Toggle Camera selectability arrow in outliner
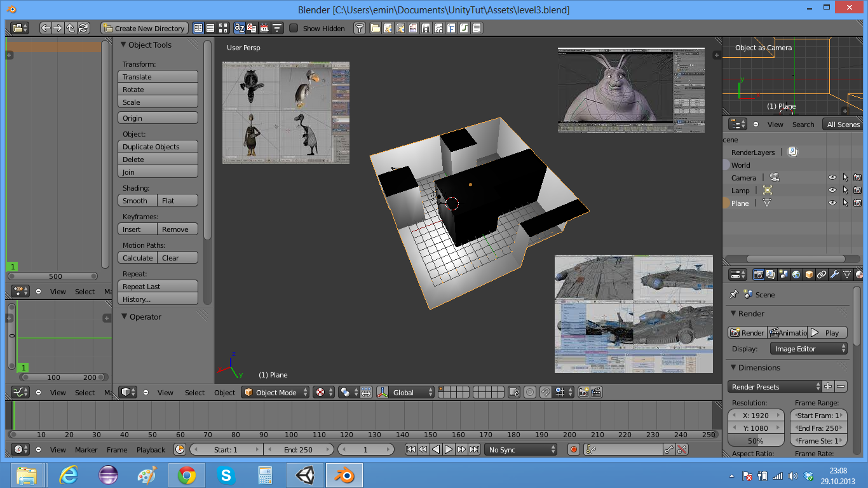 [x=845, y=177]
